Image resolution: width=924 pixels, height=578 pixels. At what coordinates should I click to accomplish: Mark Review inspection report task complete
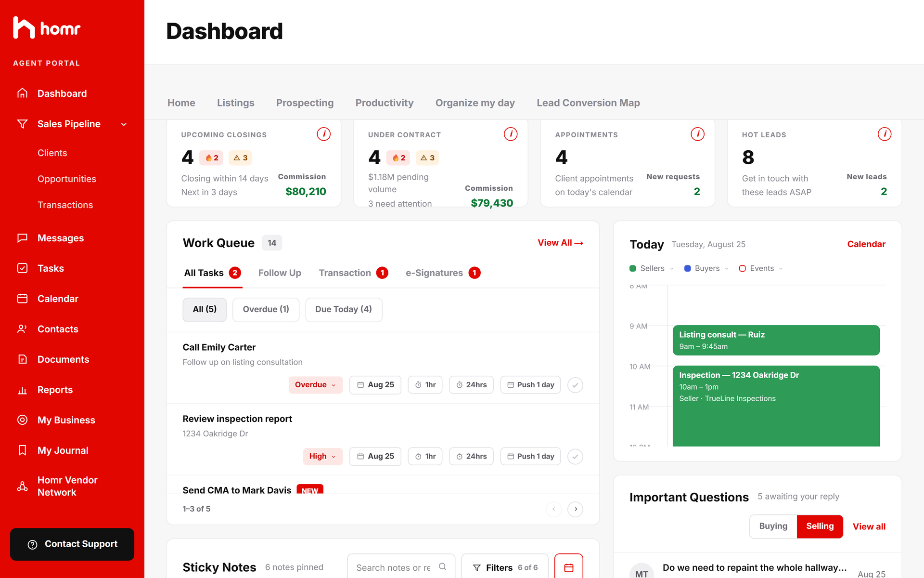point(575,456)
